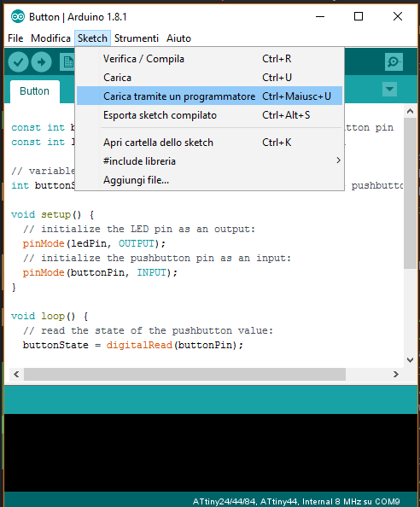This screenshot has height=507, width=420.
Task: Select Apri cartella dello sketch
Action: (x=210, y=143)
